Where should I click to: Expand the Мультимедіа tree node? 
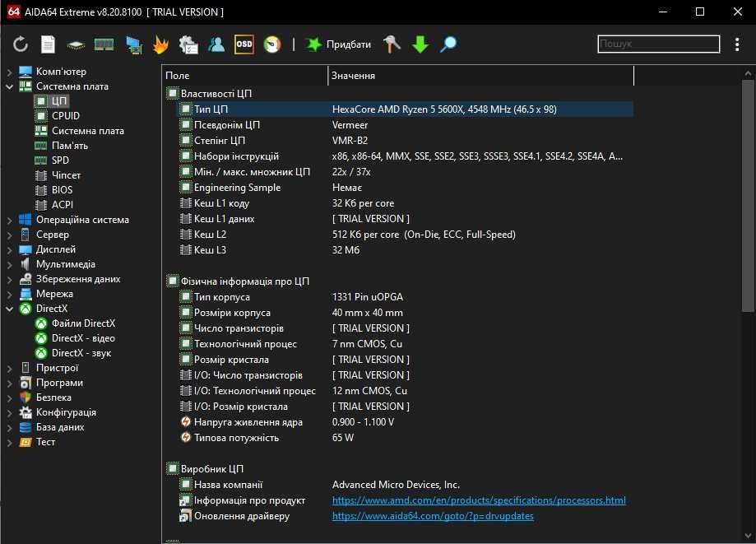point(10,264)
